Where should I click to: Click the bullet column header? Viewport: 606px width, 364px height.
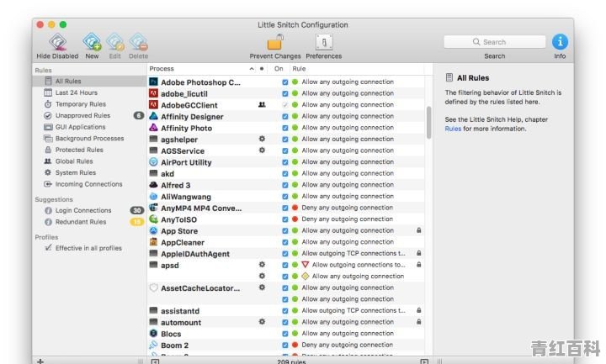tap(262, 69)
